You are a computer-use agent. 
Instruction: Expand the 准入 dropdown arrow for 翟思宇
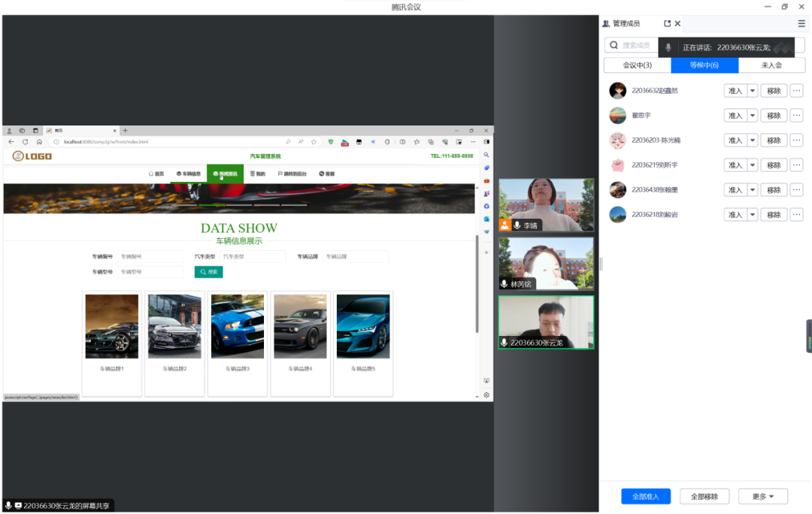[x=752, y=116]
